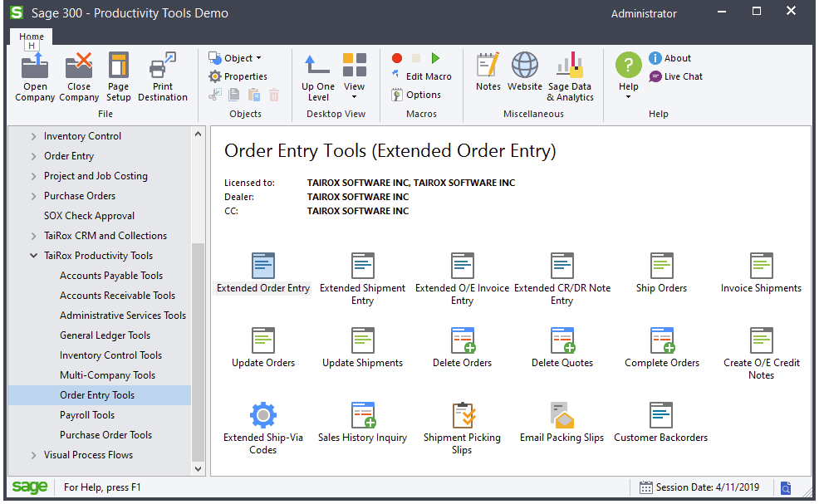Open Extended O/E Invoice Entry
819x504 pixels.
463,266
